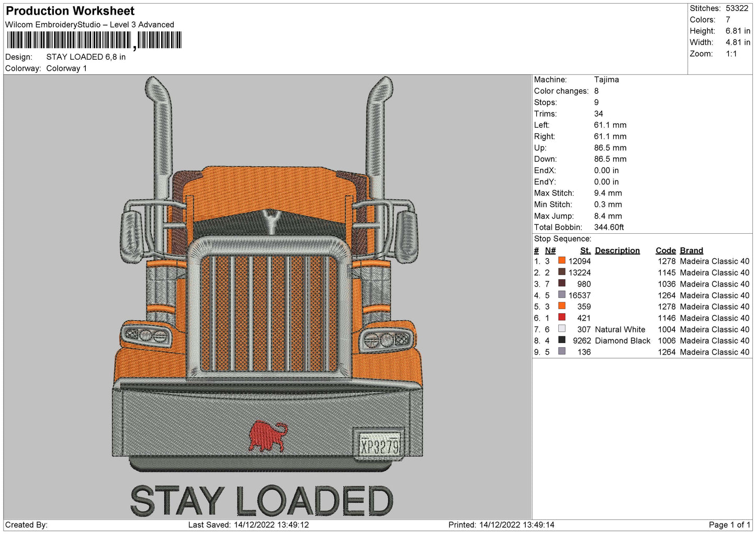Image resolution: width=756 pixels, height=534 pixels.
Task: Click the Natural White color swatch
Action: (x=561, y=329)
